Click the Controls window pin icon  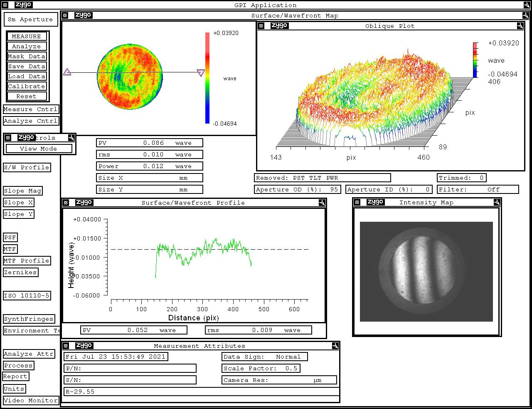pos(71,138)
